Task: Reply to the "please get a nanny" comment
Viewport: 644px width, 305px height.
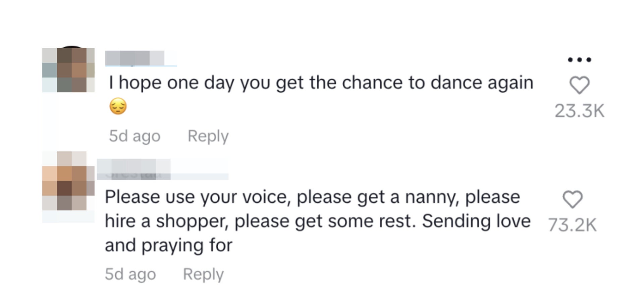Action: (x=203, y=274)
